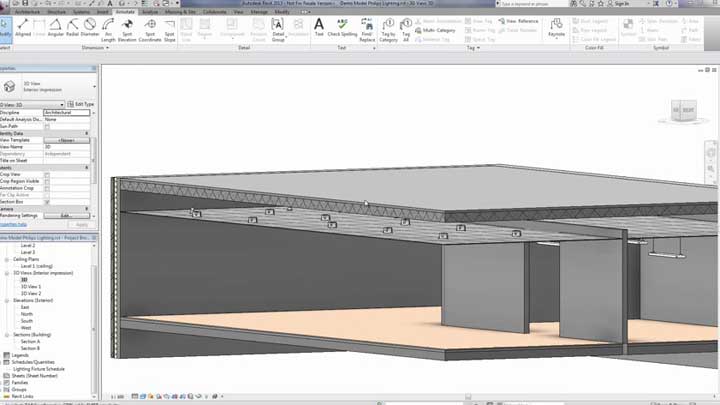Open the Keynote tool
Viewport: 720px width, 405px height.
coord(557,27)
